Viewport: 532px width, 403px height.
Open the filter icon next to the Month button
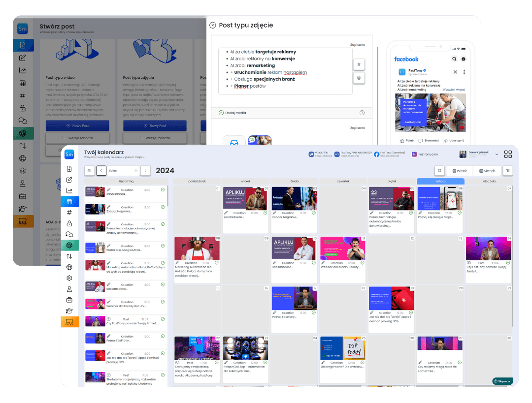(x=508, y=170)
